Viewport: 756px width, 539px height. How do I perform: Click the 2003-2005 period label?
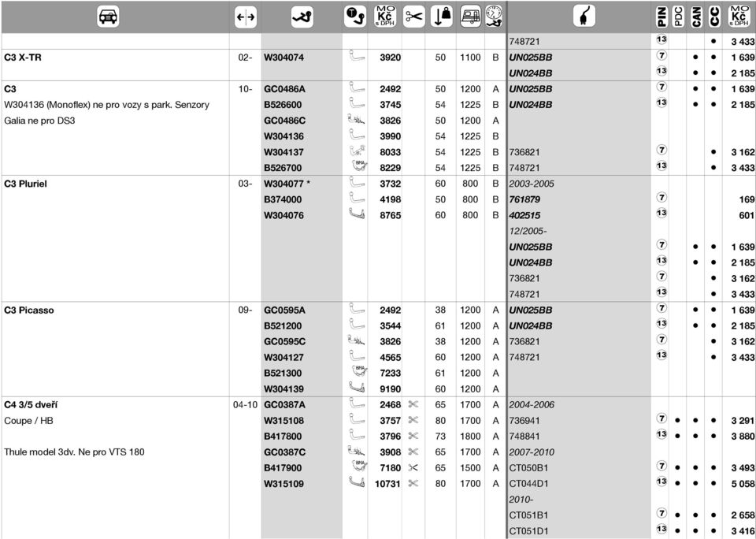coord(532,184)
